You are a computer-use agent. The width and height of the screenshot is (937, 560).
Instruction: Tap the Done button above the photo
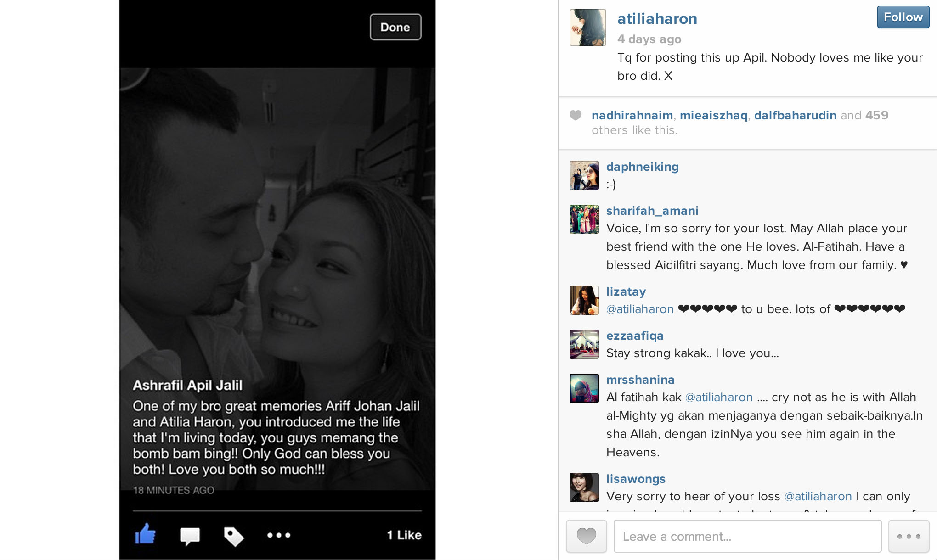pyautogui.click(x=395, y=27)
